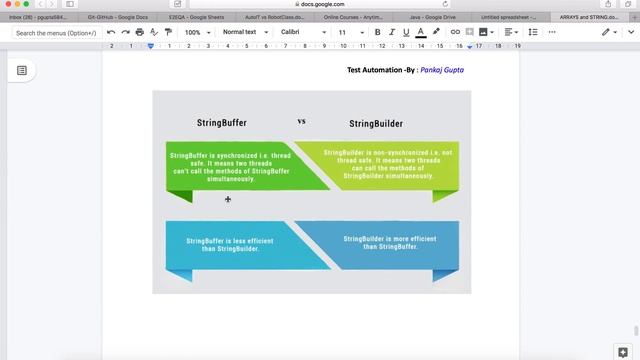The width and height of the screenshot is (640, 360).
Task: Run spelling and grammar check icon
Action: pyautogui.click(x=154, y=32)
